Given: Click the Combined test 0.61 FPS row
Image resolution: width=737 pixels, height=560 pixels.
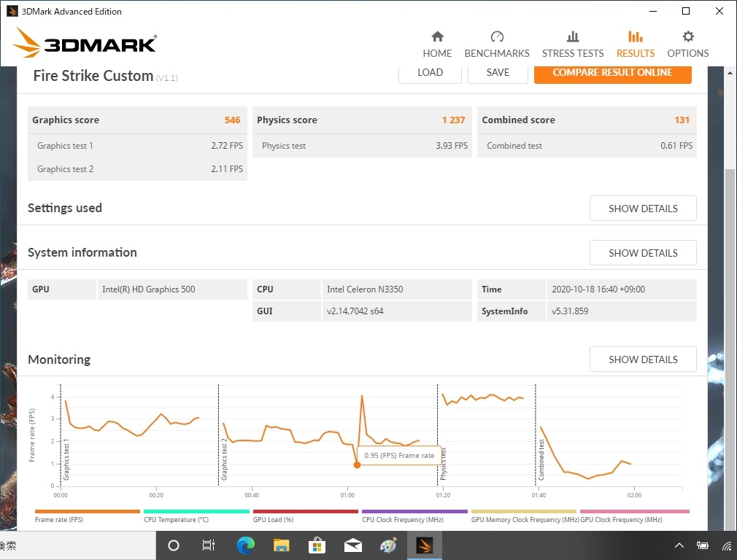Looking at the screenshot, I should 587,146.
